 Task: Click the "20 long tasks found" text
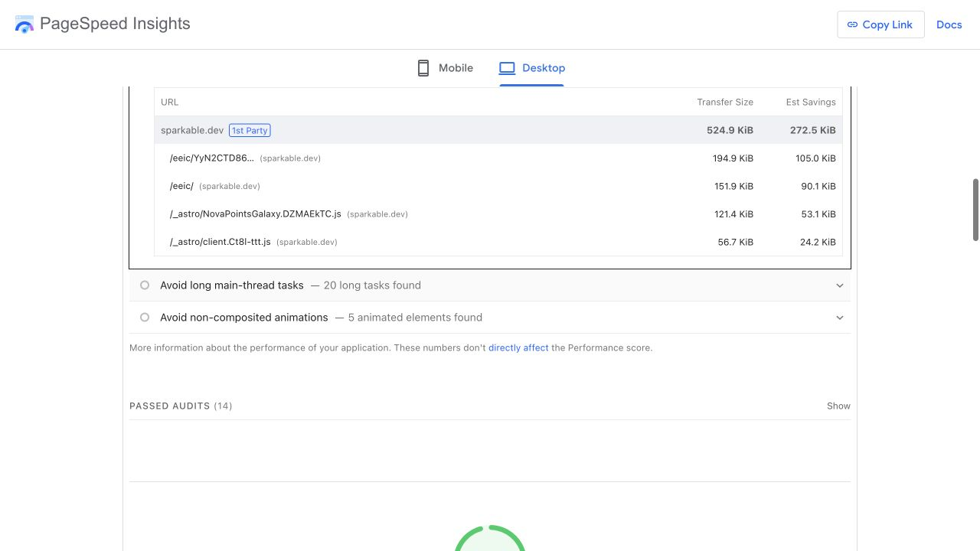click(x=372, y=285)
